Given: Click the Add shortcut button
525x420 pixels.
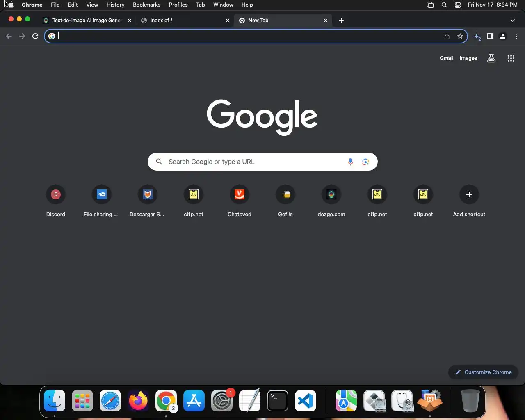Looking at the screenshot, I should [x=469, y=201].
